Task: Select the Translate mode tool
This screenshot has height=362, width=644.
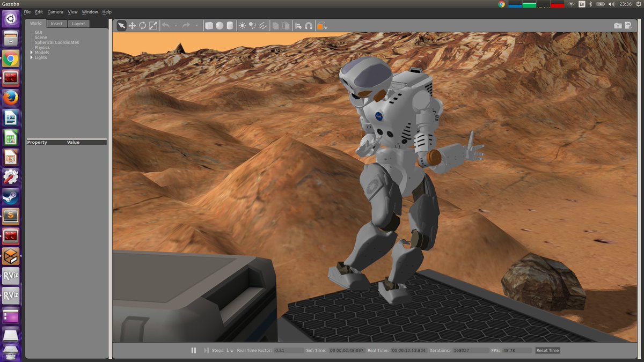Action: click(x=133, y=25)
